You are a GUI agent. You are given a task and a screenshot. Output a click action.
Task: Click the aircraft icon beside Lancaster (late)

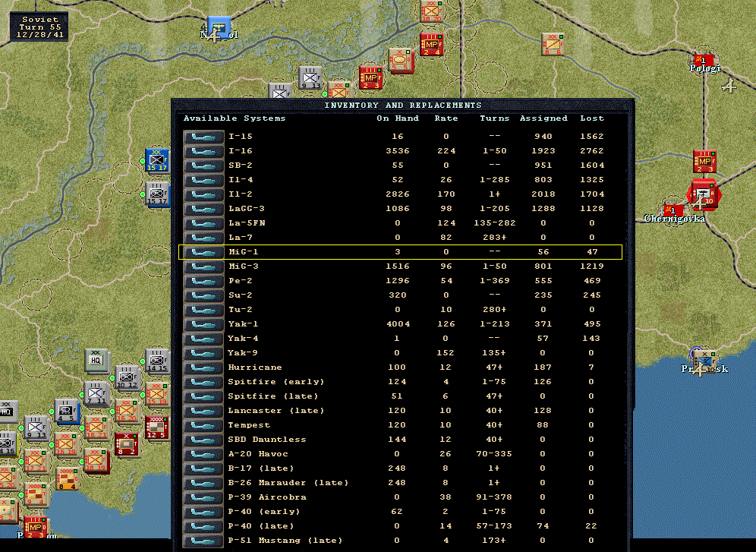click(203, 411)
